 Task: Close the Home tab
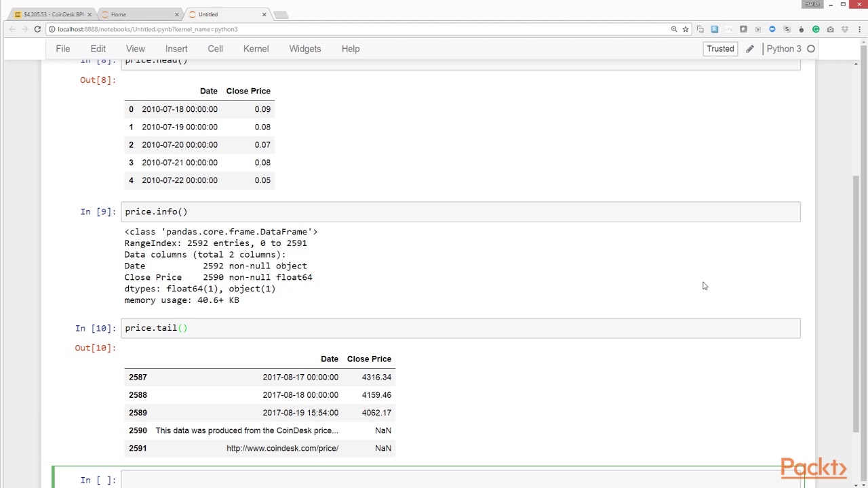pyautogui.click(x=177, y=14)
